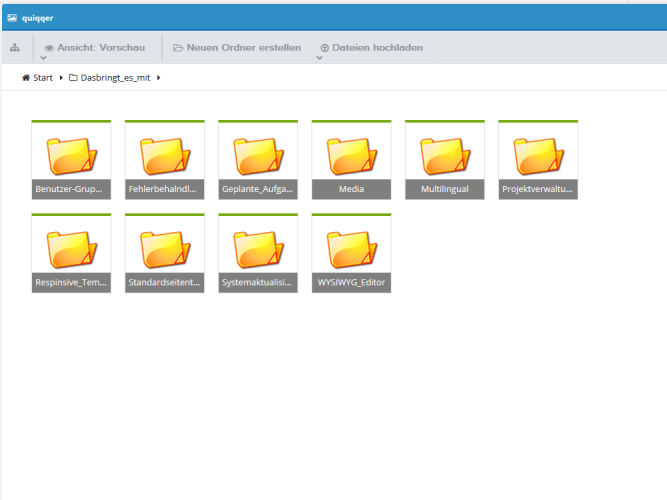Expand the Dateien hochladen dropdown arrow
Image resolution: width=667 pixels, height=500 pixels.
[x=319, y=59]
